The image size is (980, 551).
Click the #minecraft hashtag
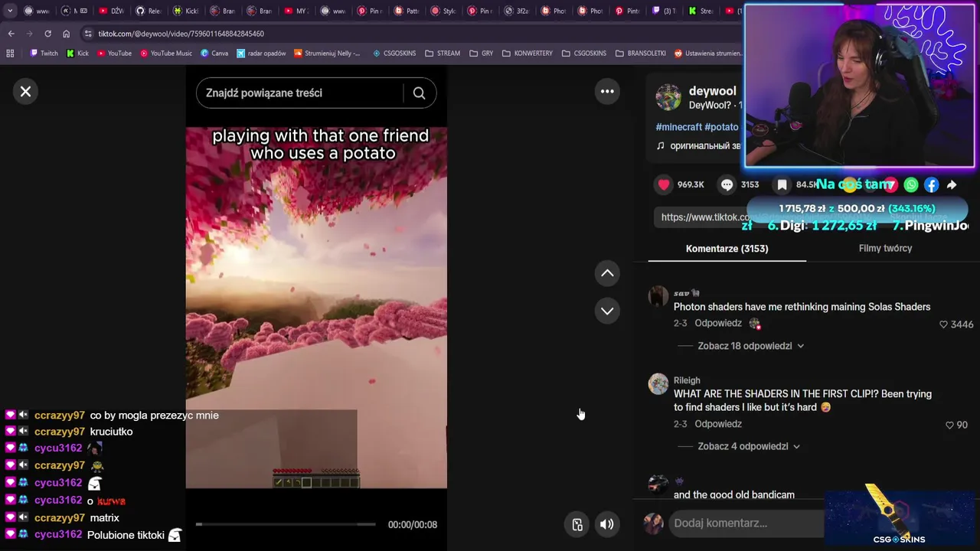[678, 127]
